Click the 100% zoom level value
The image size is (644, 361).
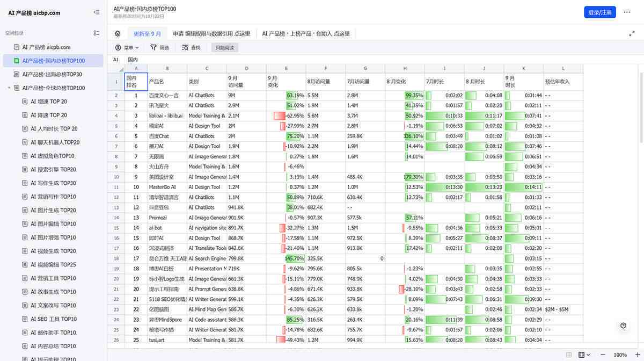point(620,355)
